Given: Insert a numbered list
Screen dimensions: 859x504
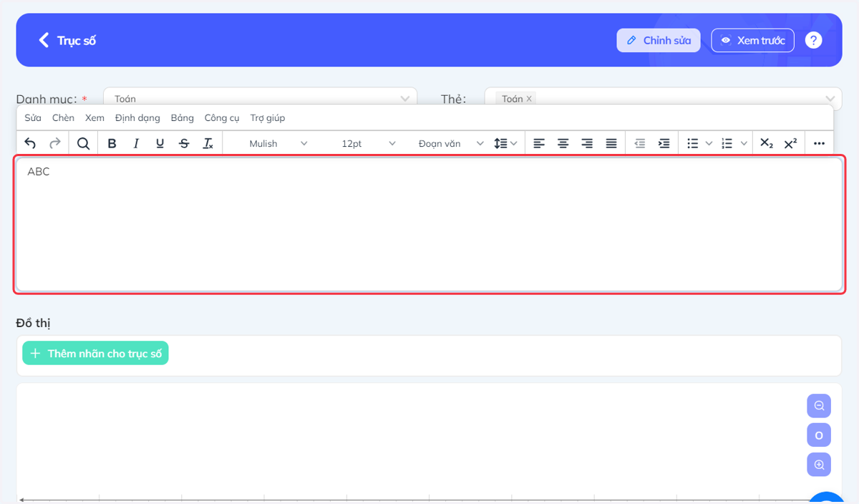Looking at the screenshot, I should pyautogui.click(x=727, y=143).
